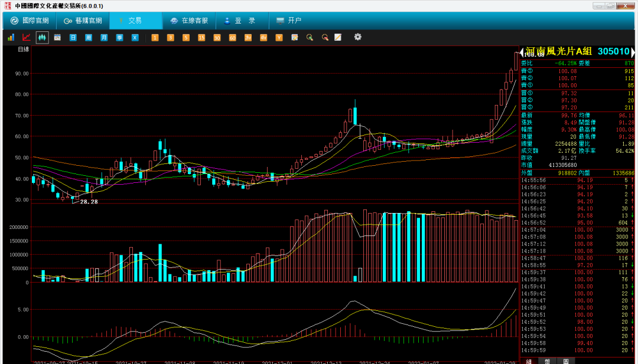This screenshot has width=638, height=364.
Task: Click the 內盤 value 1335686
Action: tap(623, 173)
